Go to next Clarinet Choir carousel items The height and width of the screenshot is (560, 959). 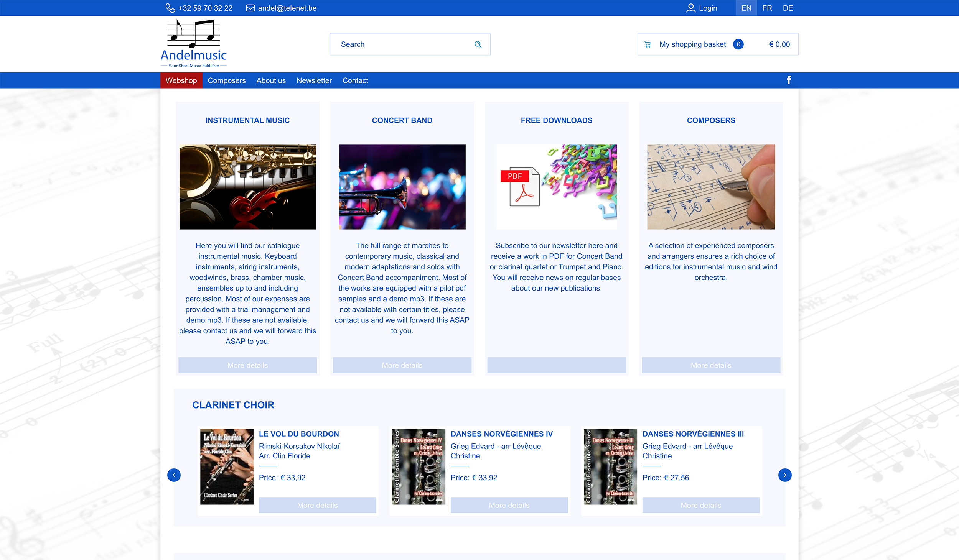(x=784, y=475)
